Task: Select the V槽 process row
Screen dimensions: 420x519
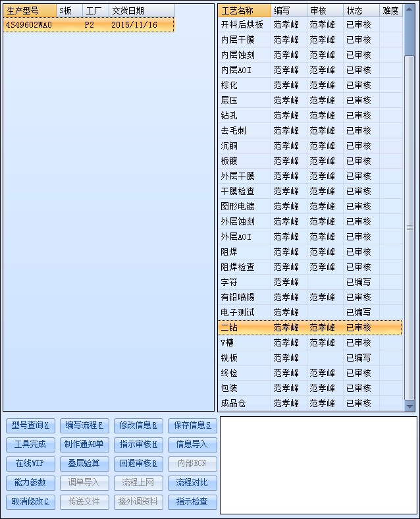Action: point(310,342)
